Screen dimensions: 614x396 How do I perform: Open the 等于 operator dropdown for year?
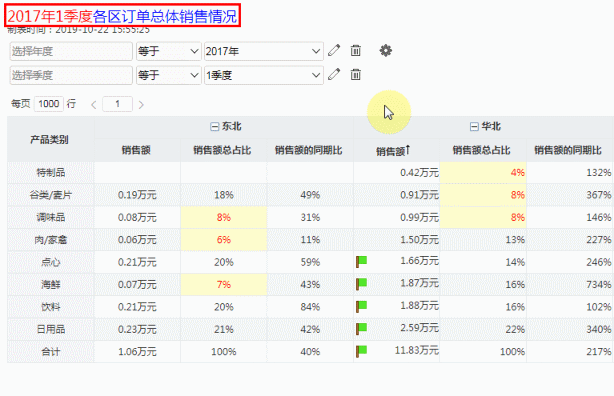(x=168, y=51)
